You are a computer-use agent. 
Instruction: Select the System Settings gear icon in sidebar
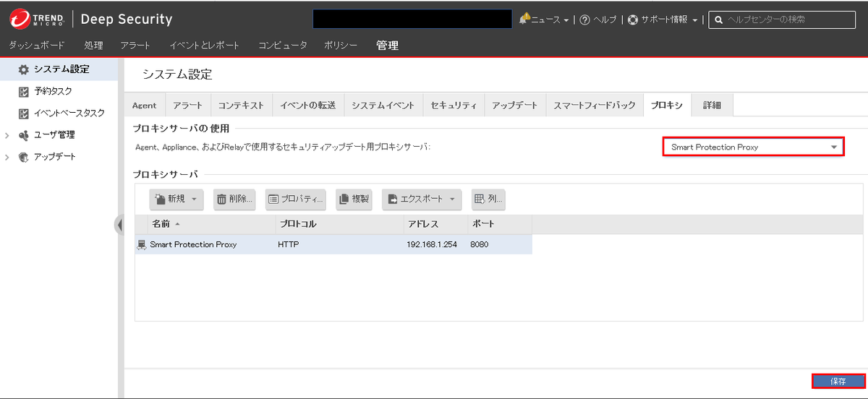(23, 69)
